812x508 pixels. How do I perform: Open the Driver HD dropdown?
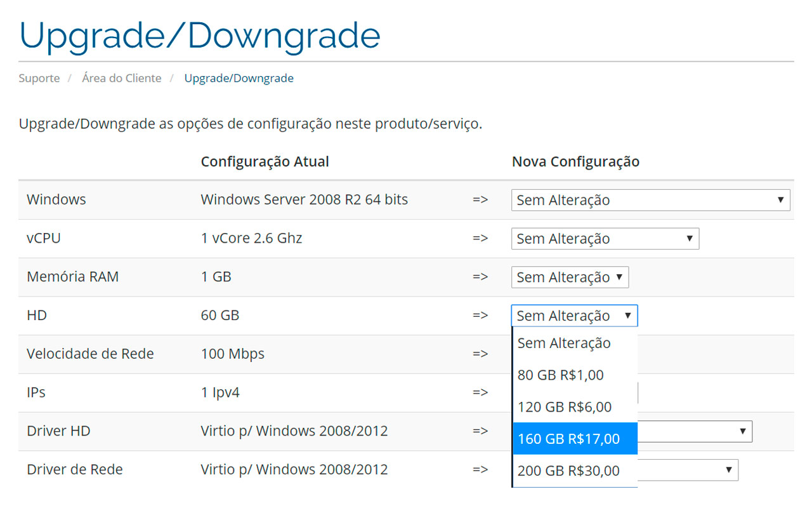695,431
